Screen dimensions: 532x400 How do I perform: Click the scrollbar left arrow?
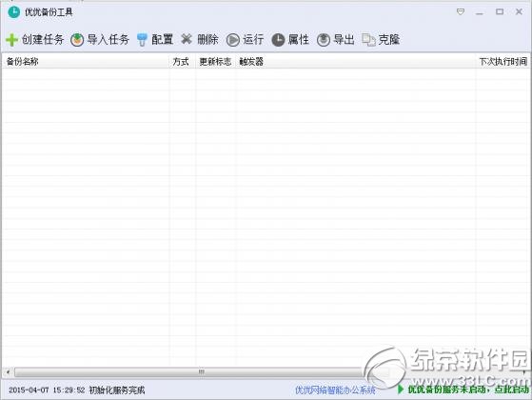[9, 372]
